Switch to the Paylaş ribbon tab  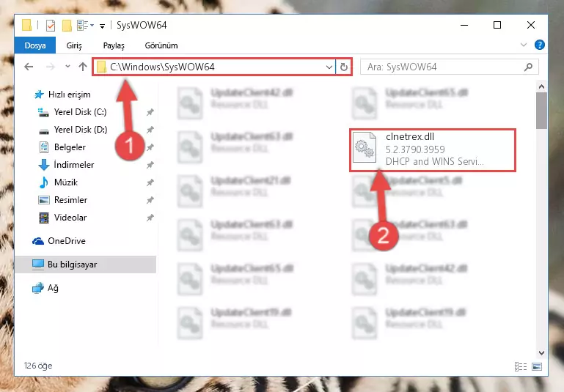click(114, 45)
